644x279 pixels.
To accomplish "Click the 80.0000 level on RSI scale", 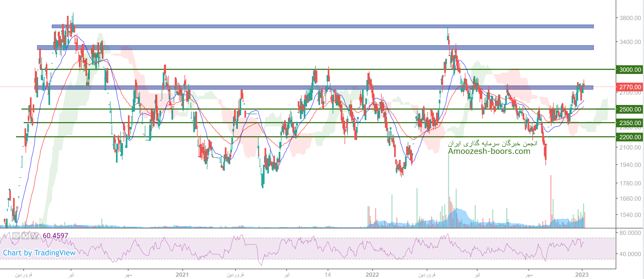I will 630,233.
